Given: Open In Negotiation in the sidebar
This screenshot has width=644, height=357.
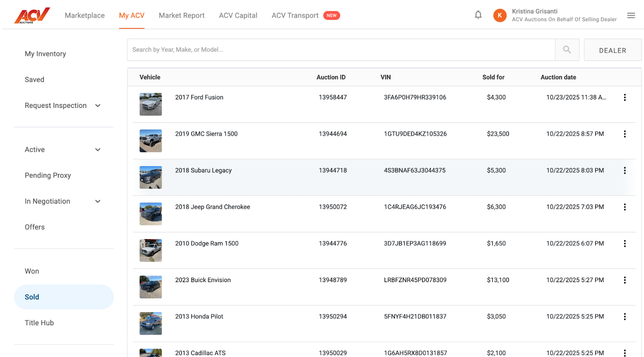Looking at the screenshot, I should coord(47,201).
